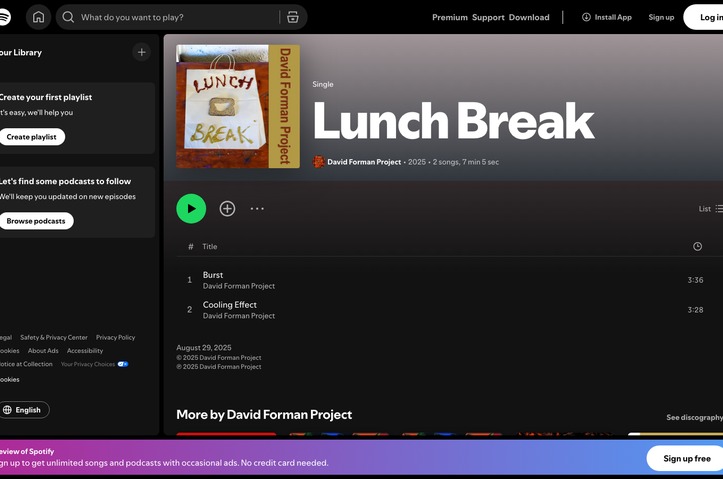Click the search magnifier icon

click(68, 18)
